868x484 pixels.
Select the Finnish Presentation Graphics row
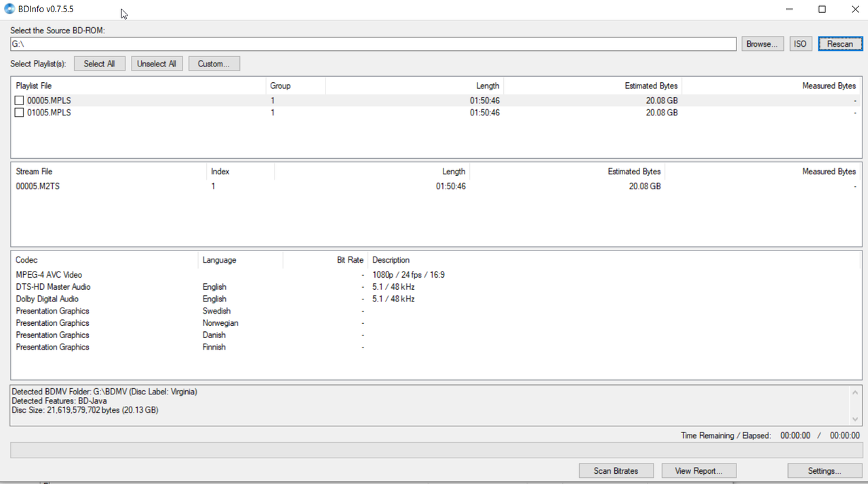tap(436, 347)
